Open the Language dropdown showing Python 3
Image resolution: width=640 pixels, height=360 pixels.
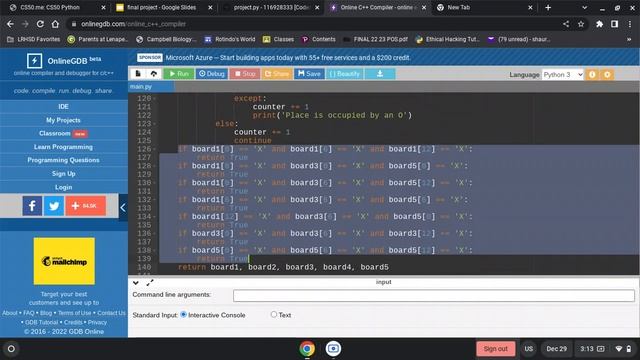point(563,75)
